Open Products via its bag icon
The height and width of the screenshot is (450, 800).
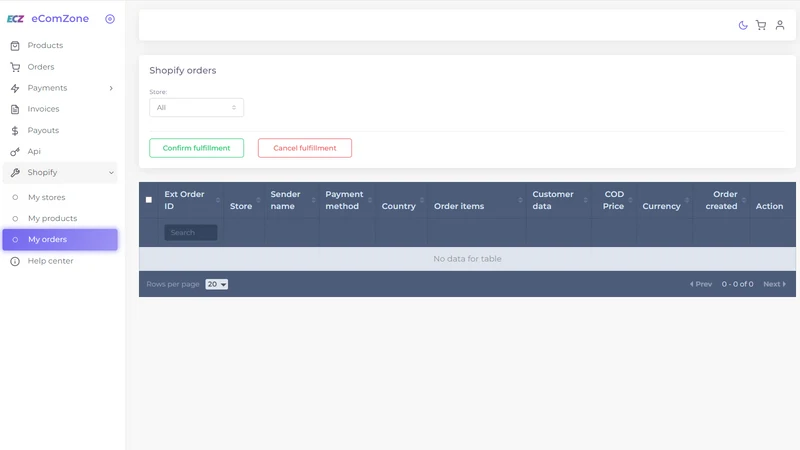point(15,45)
